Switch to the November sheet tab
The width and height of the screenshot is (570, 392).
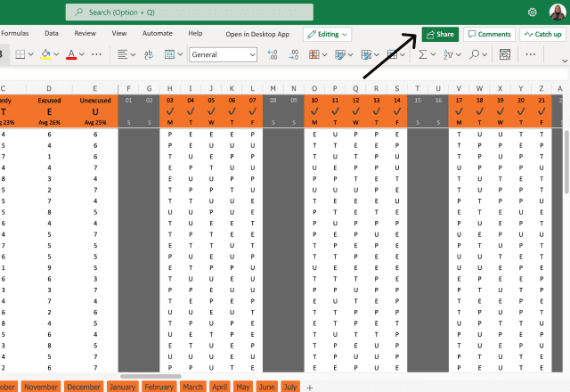41,387
